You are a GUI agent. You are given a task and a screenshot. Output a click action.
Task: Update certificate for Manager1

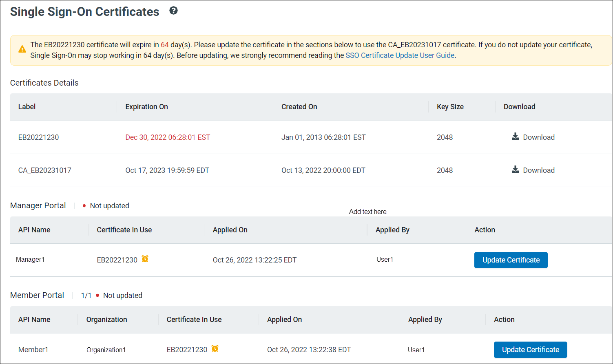click(x=511, y=260)
